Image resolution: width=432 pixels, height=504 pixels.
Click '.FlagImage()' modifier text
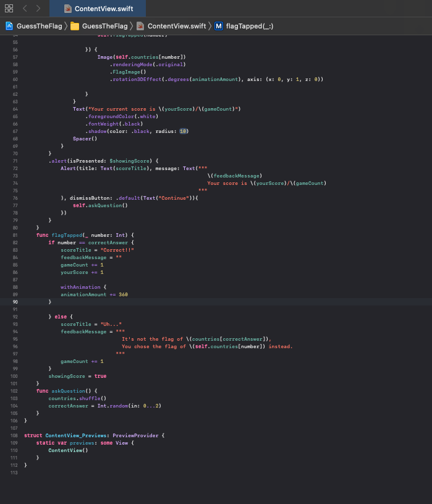coord(128,72)
